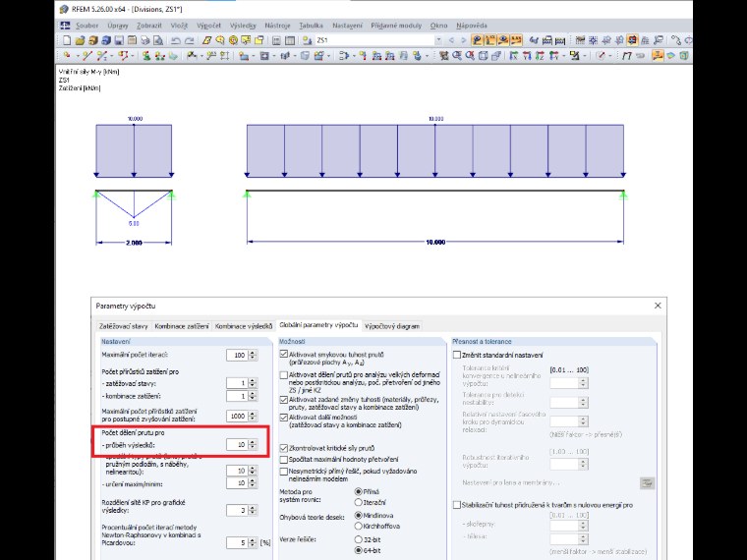Screen dimensions: 747x560
Task: Click the isometric view cube icon
Action: coord(483,56)
